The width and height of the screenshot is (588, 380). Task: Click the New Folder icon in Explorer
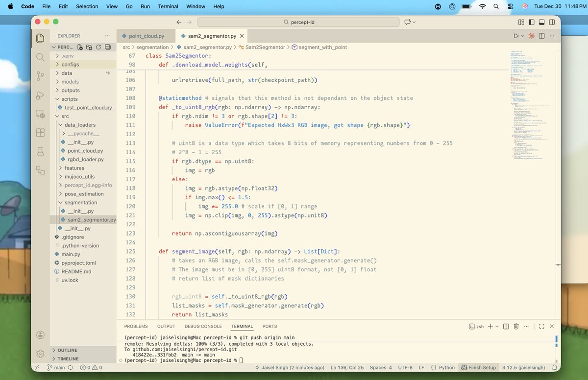89,47
